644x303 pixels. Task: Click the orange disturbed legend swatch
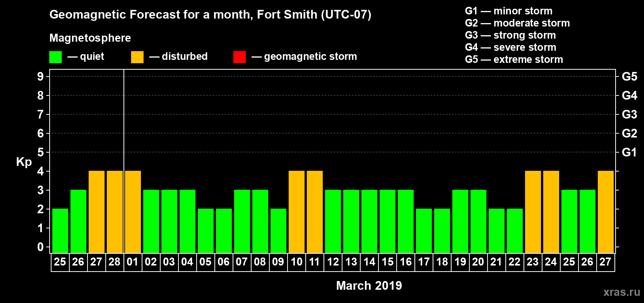coord(137,57)
